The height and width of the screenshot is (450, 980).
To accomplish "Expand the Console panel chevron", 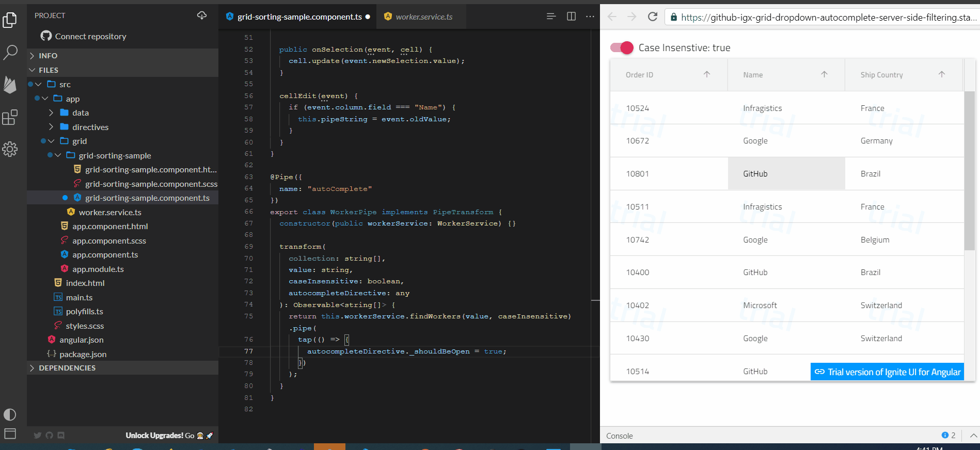I will click(973, 436).
